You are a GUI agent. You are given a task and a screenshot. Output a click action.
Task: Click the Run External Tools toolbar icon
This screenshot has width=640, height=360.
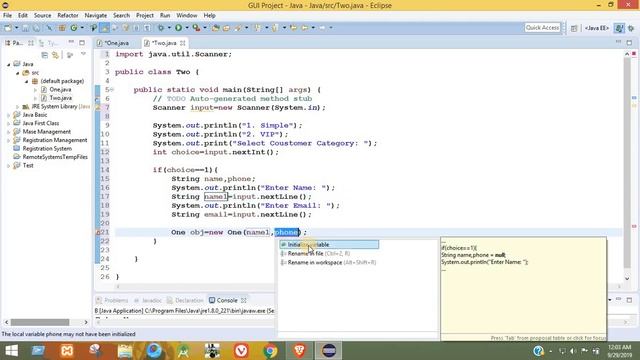196,28
